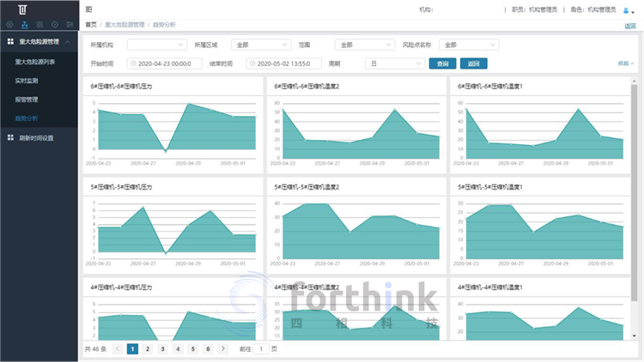Open 报警管理 in the sidebar
644x362 pixels.
click(27, 100)
